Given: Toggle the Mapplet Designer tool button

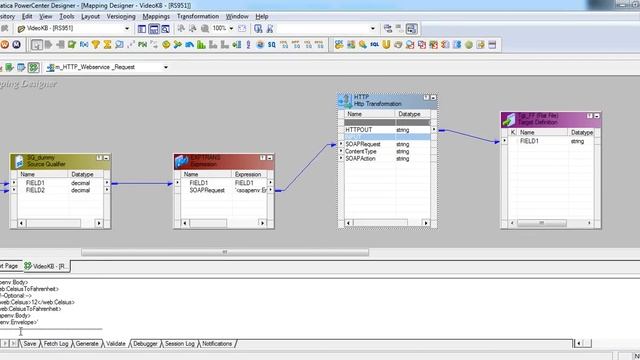Looking at the screenshot, I should click(x=21, y=67).
